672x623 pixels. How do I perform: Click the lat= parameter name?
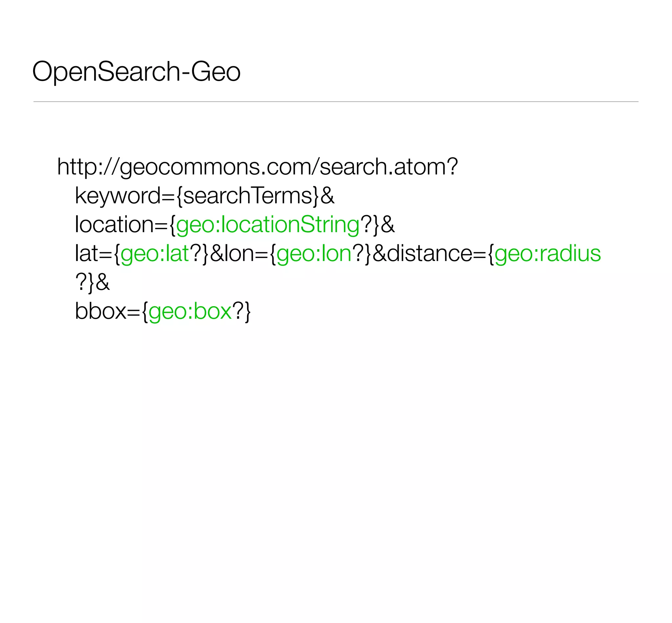(x=93, y=253)
